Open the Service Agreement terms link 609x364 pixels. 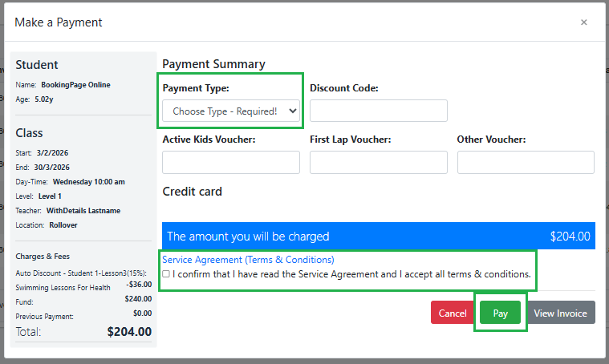248,260
